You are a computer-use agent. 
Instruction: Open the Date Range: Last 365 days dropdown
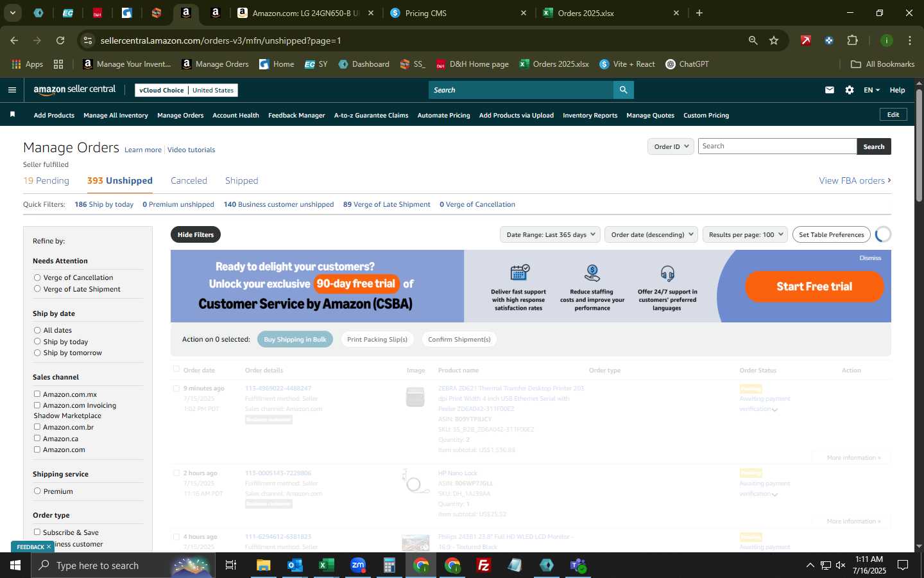click(x=550, y=234)
